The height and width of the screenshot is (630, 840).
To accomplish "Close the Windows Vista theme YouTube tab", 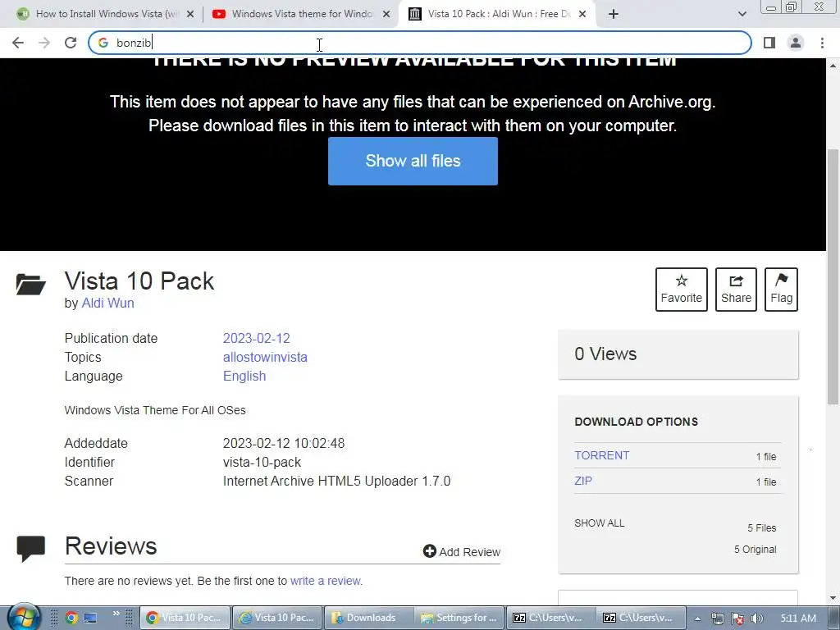I will 386,14.
